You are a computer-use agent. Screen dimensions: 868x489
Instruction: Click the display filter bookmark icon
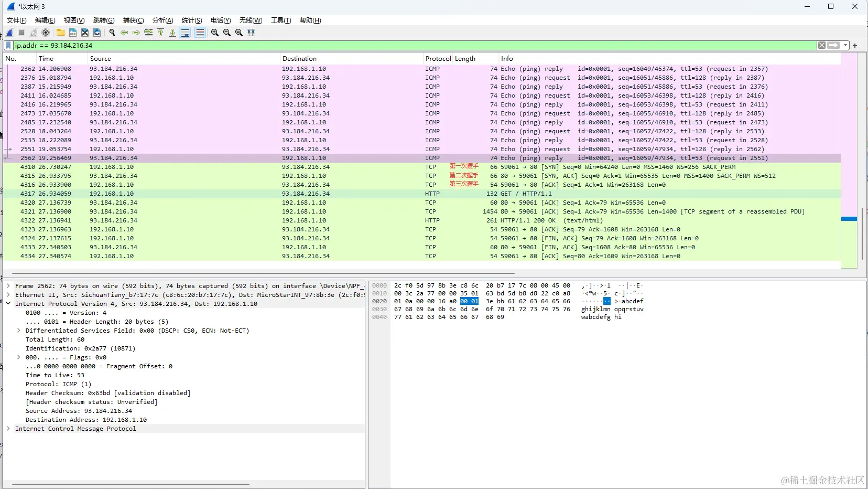pos(8,46)
